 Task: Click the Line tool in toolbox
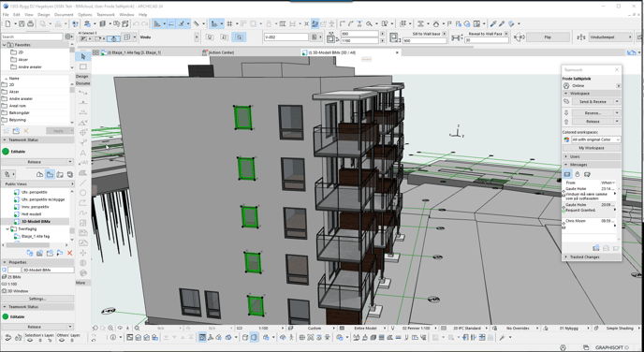click(83, 183)
